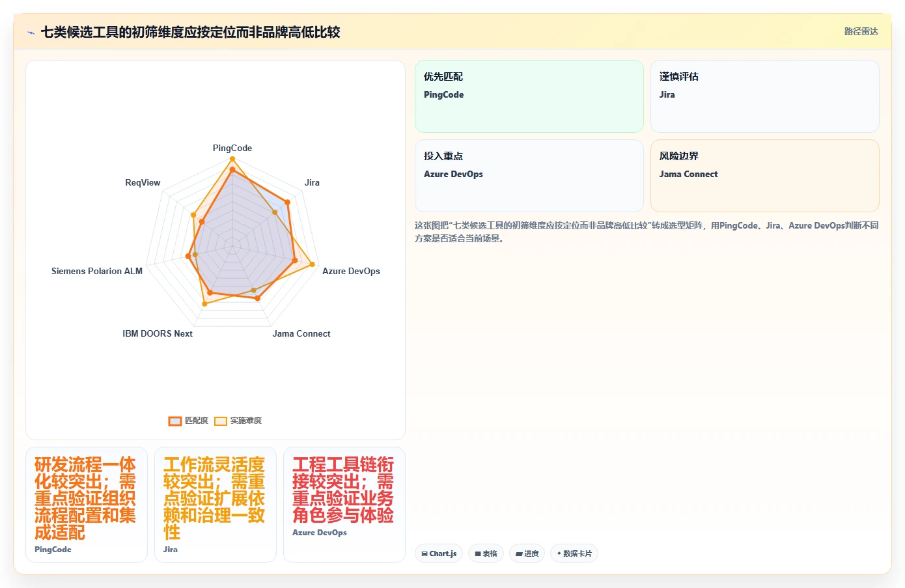This screenshot has height=588, width=905.
Task: Select the 投入重点 Azure DevOps card
Action: click(x=529, y=176)
